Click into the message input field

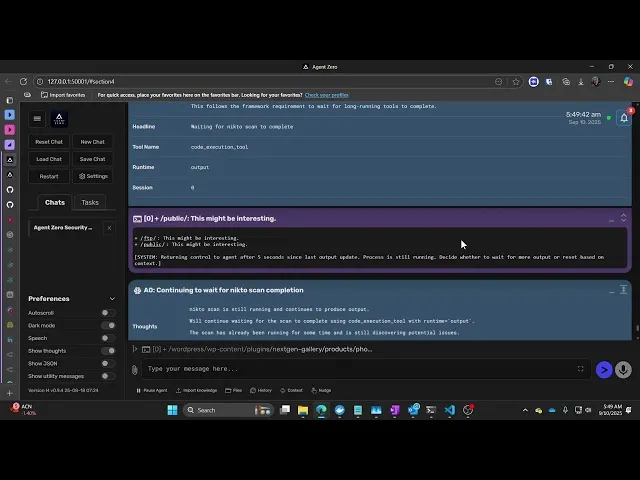click(x=350, y=369)
